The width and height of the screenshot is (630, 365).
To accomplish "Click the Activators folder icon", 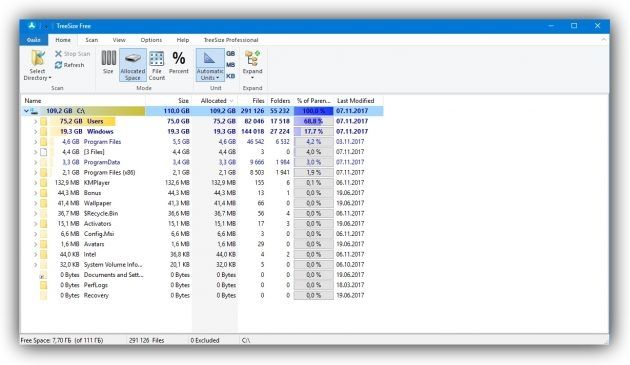I will pyautogui.click(x=43, y=224).
